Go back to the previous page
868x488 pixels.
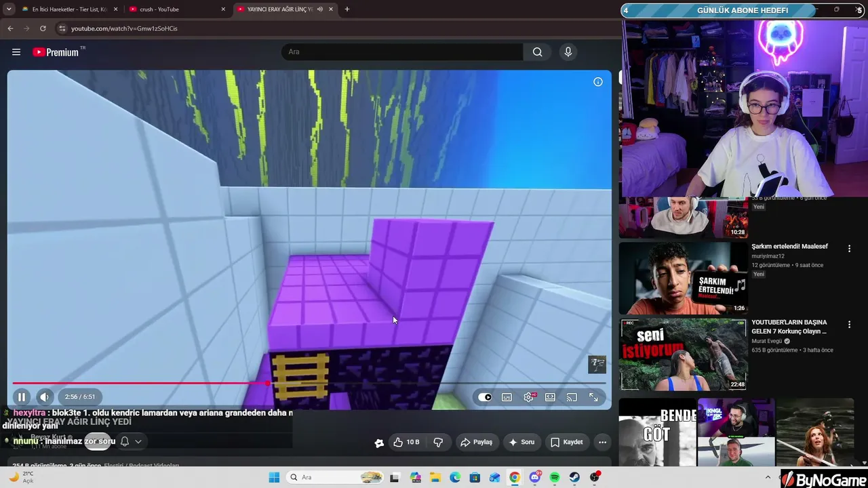(x=10, y=28)
